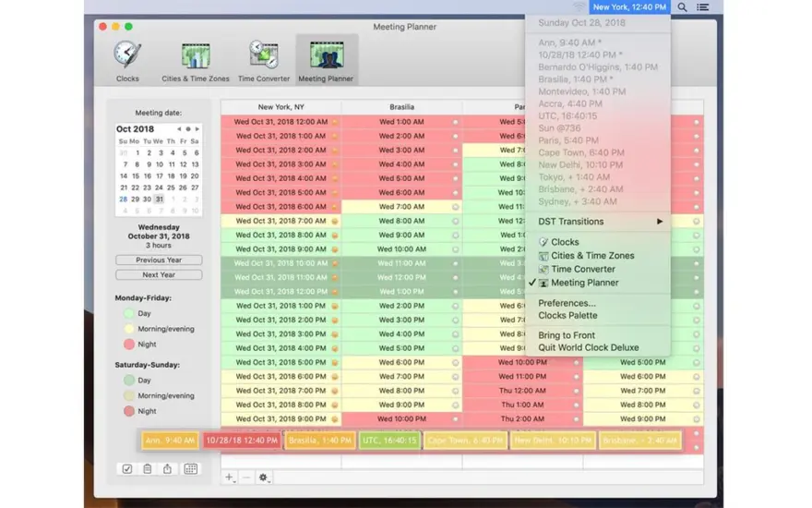Click the dot icon in the Brasilia 1:00 AM row
The height and width of the screenshot is (508, 812).
[456, 122]
